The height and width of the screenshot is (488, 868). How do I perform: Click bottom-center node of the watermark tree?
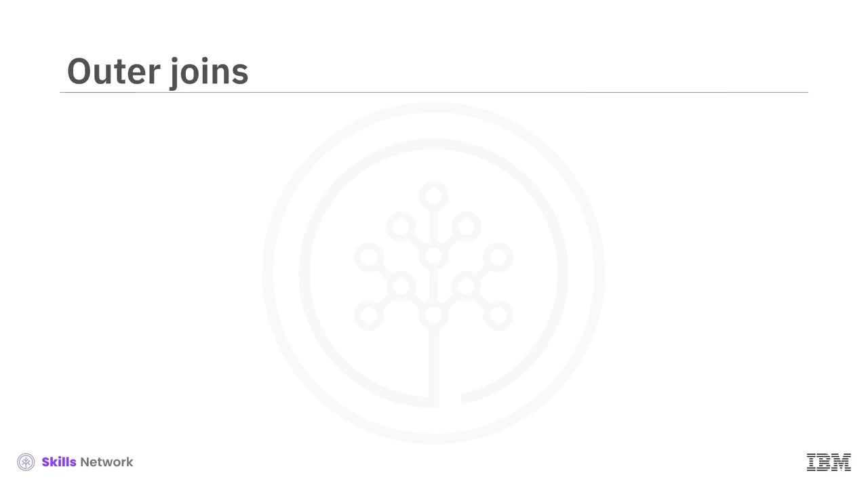click(433, 315)
